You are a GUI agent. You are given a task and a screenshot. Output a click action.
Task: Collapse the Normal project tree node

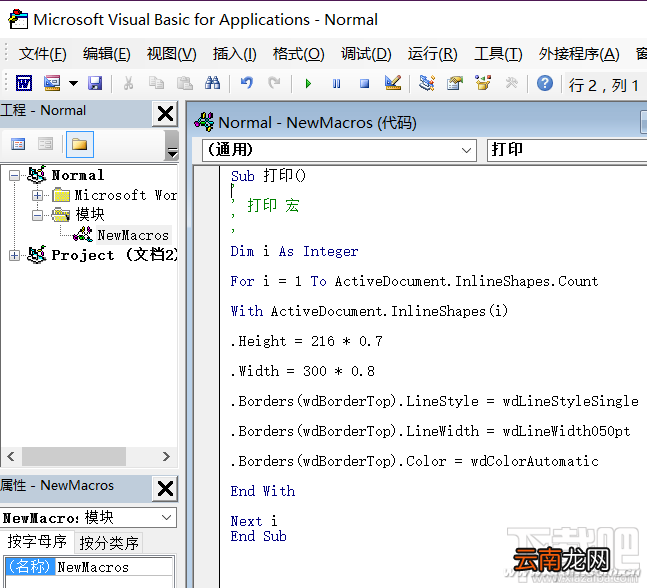click(x=14, y=175)
